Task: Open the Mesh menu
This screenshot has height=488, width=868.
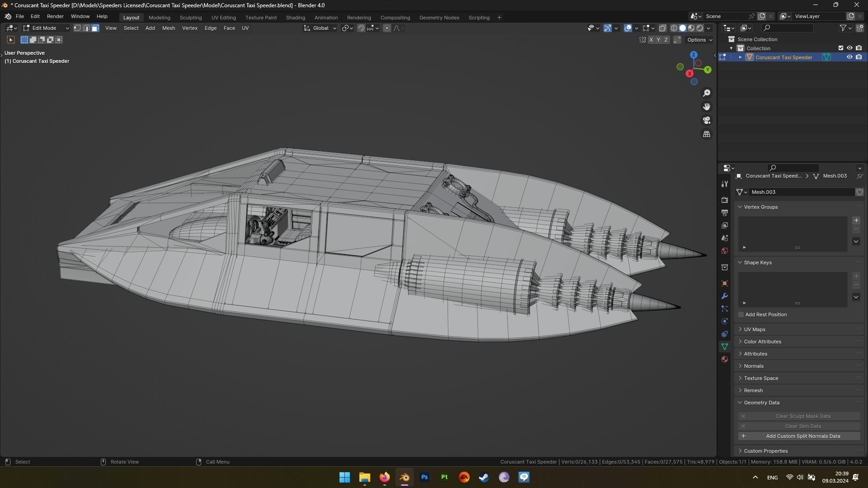Action: tap(168, 28)
